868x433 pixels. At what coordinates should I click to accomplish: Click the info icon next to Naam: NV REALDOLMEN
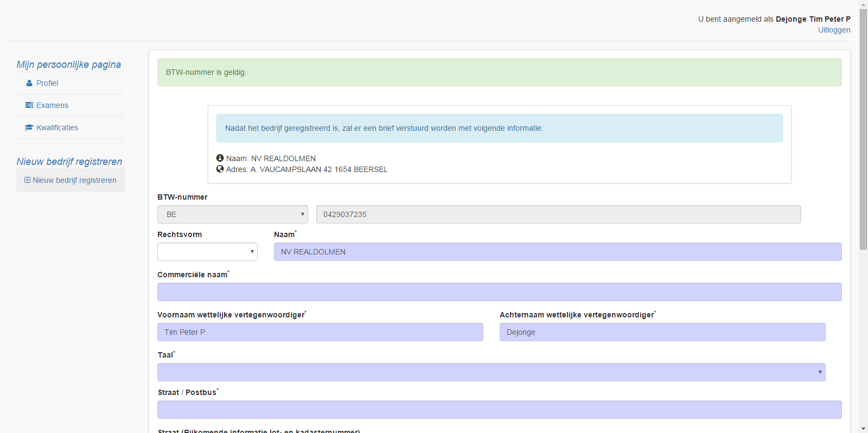(x=220, y=158)
